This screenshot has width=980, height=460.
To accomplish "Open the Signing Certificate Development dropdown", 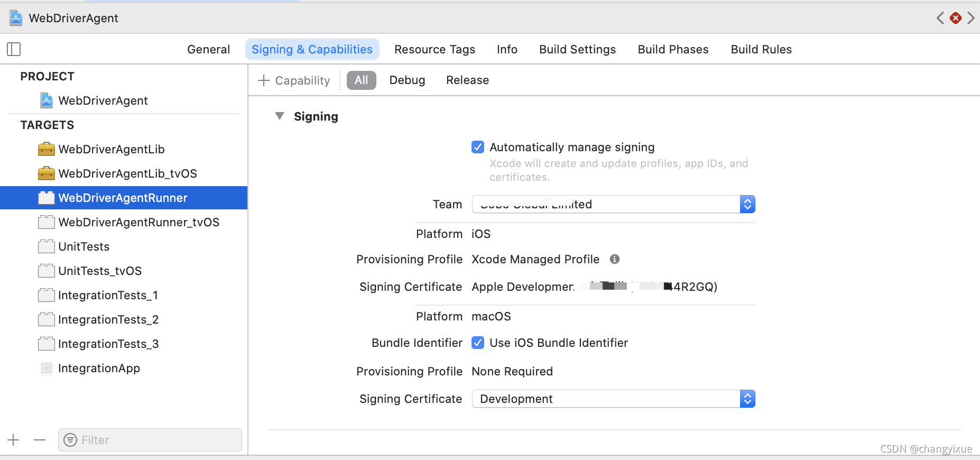I will (x=613, y=399).
